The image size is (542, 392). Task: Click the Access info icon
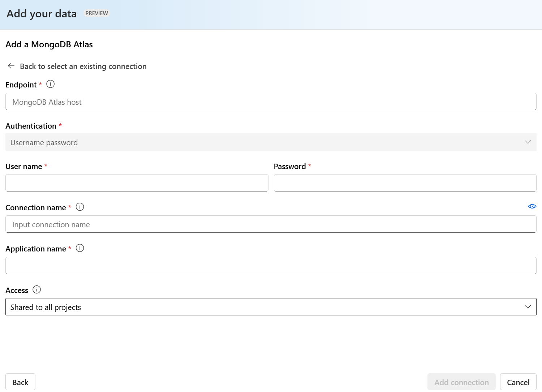click(x=37, y=290)
